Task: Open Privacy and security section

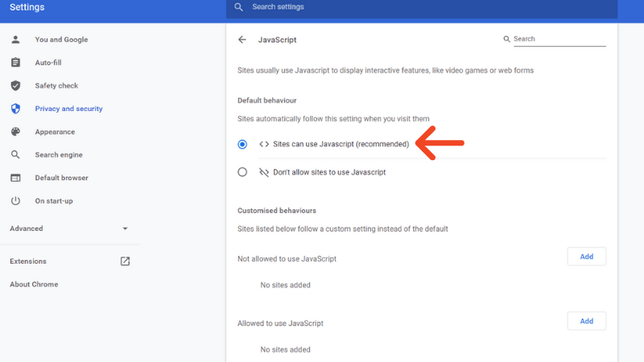Action: [70, 109]
